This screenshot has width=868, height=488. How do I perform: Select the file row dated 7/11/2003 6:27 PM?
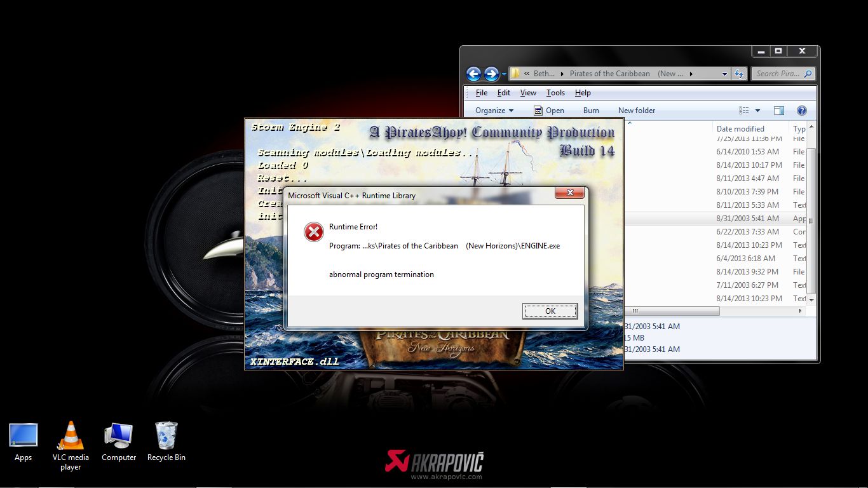click(x=716, y=285)
